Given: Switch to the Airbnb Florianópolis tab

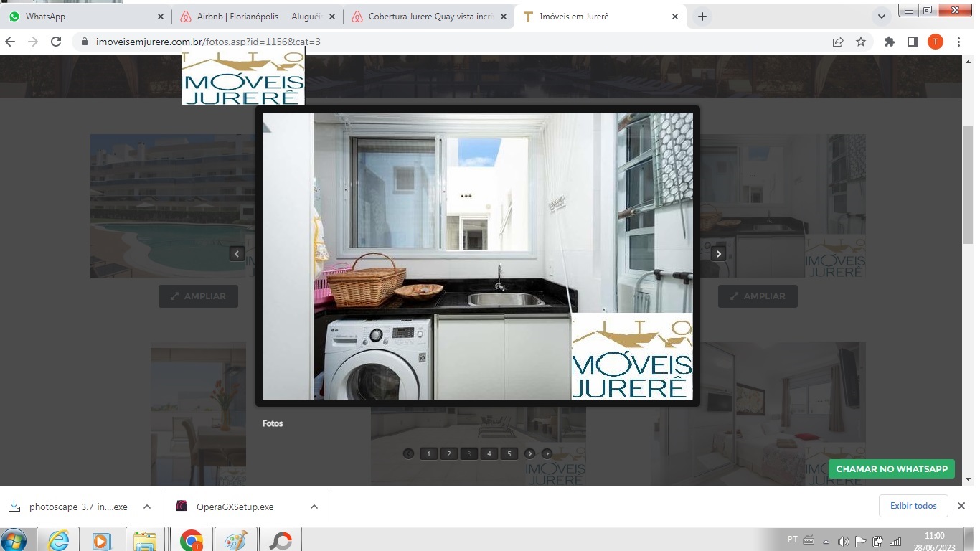Looking at the screenshot, I should 258,17.
